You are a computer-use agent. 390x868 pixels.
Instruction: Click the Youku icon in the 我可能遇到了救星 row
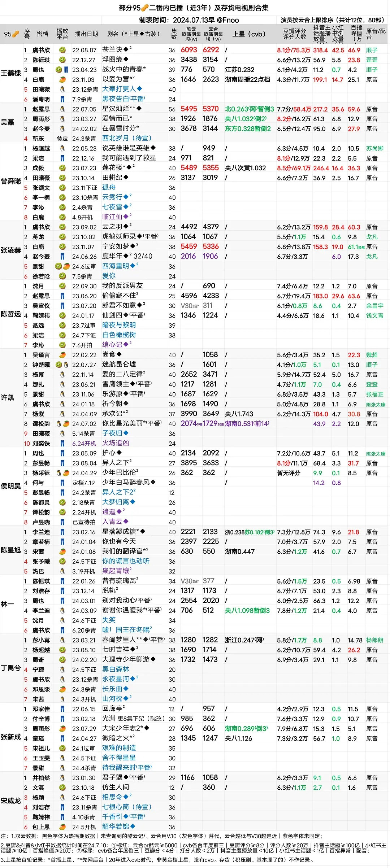pyautogui.click(x=62, y=158)
